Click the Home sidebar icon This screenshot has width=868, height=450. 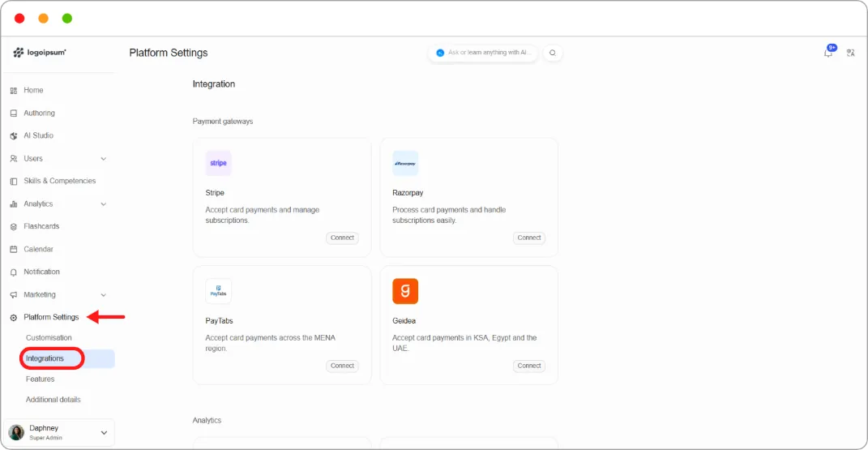tap(14, 90)
